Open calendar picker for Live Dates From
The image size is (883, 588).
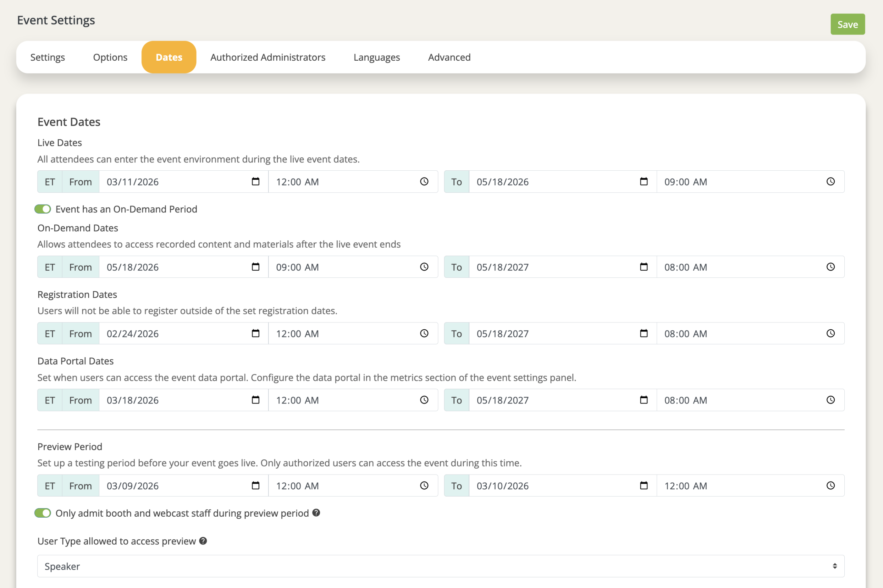click(255, 181)
